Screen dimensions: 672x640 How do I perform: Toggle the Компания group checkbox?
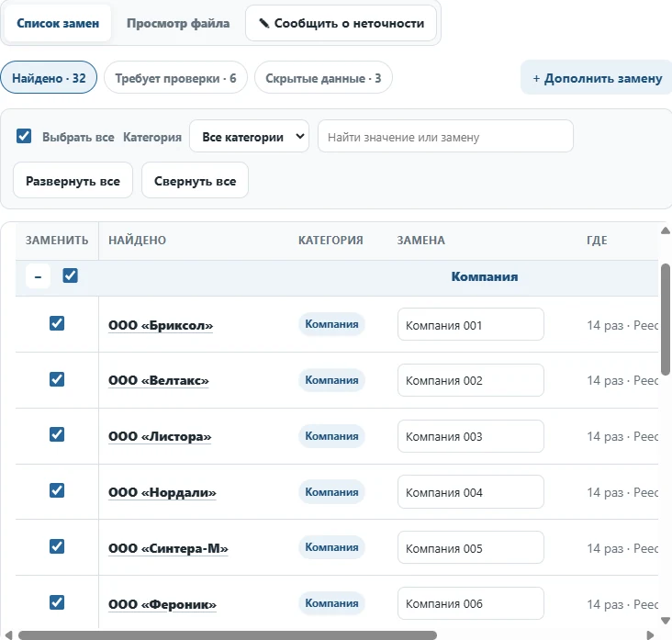[71, 275]
